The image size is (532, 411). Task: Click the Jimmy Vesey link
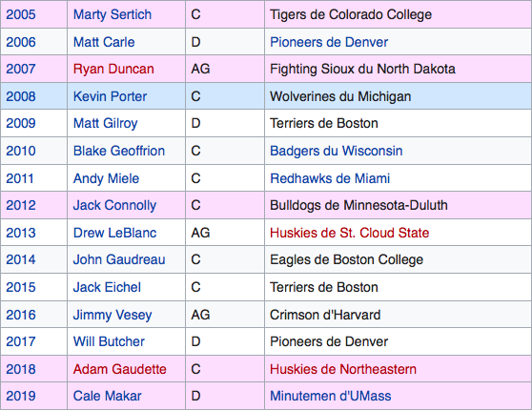pyautogui.click(x=113, y=315)
